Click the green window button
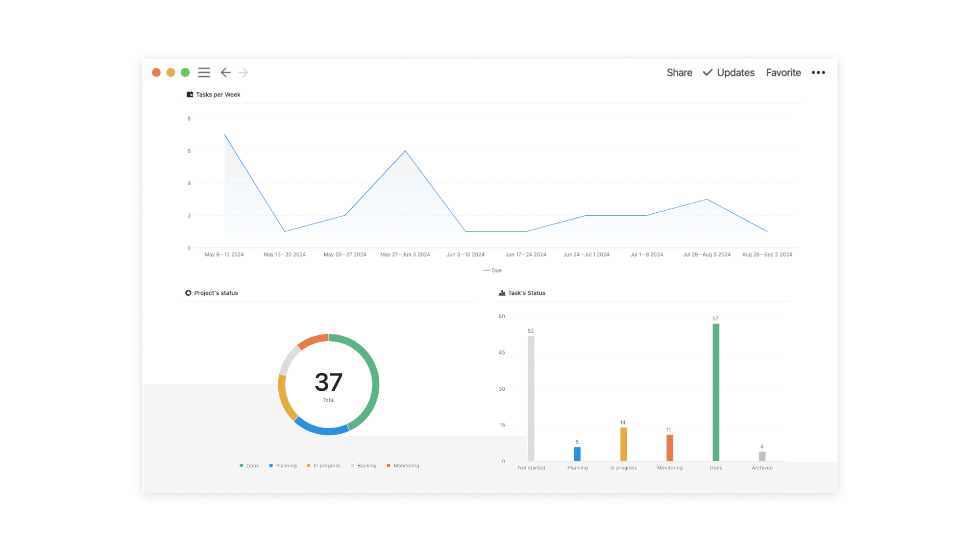The image size is (980, 551). coord(185,72)
